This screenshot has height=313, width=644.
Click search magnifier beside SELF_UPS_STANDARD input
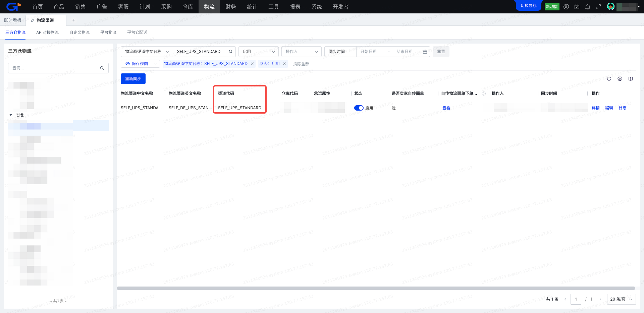[231, 52]
